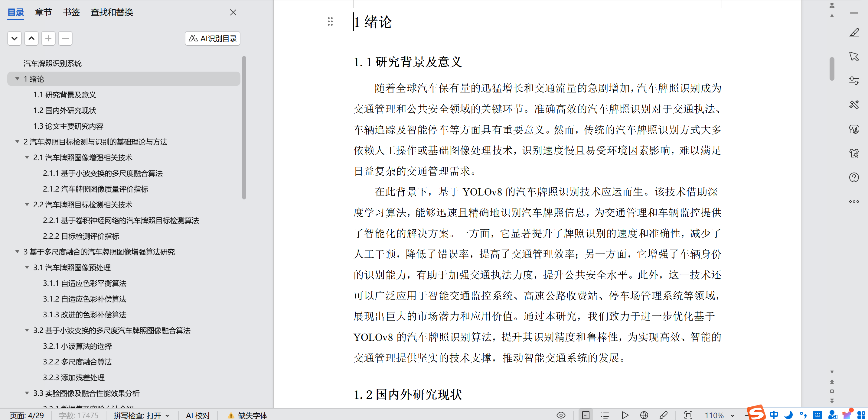Collapse the 3 基于多尺度融合的汽车牌照图像增强算法研究 node
This screenshot has height=420, width=868.
click(x=17, y=252)
